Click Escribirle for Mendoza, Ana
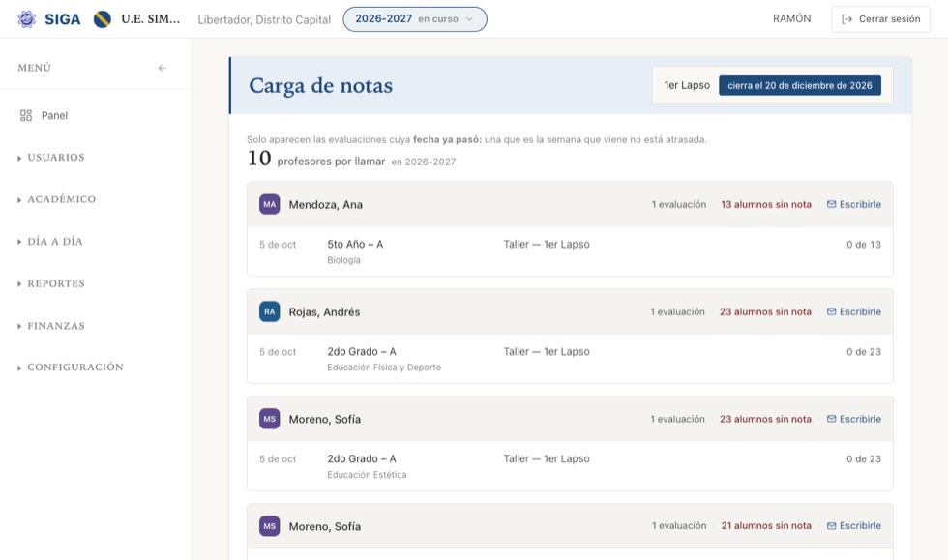The image size is (948, 560). click(853, 204)
